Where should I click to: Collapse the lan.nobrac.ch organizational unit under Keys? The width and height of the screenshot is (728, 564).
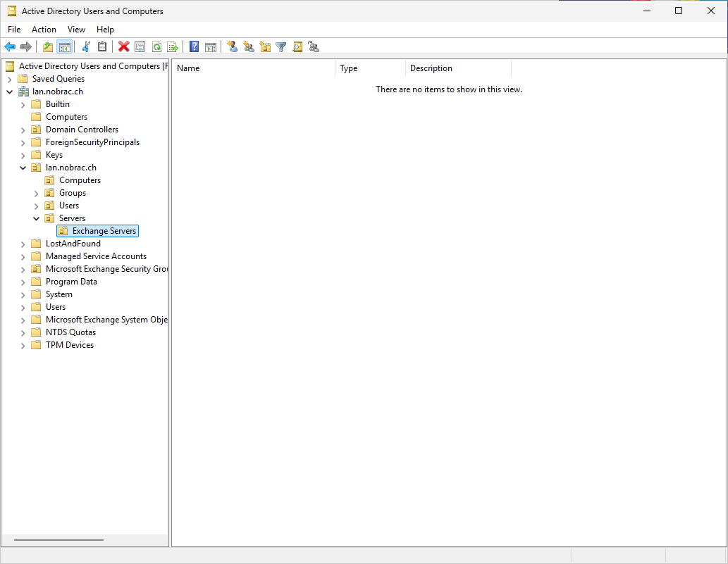23,168
